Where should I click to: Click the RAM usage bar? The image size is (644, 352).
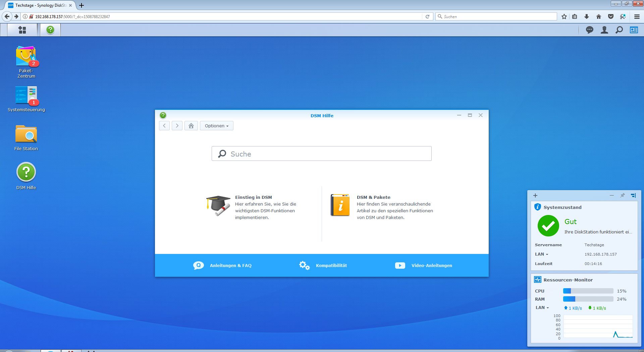point(588,299)
